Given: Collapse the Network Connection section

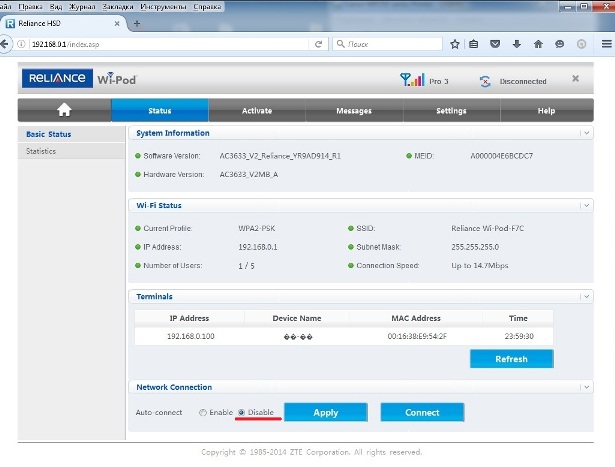Looking at the screenshot, I should click(x=586, y=387).
